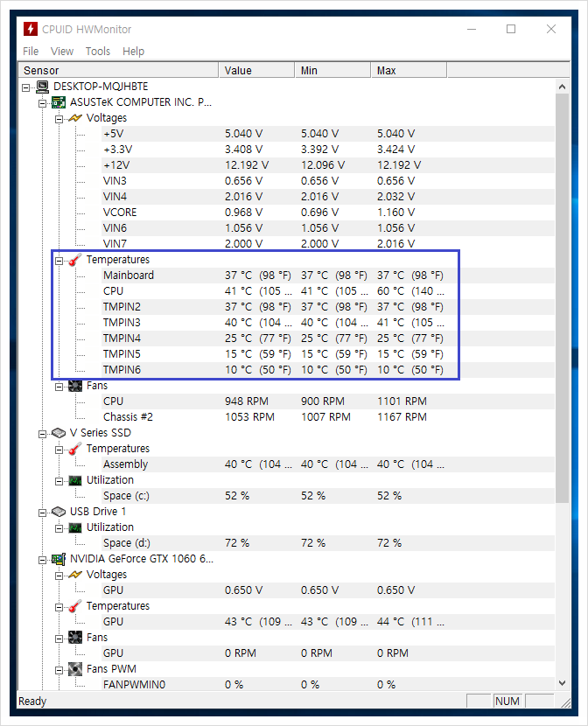This screenshot has width=588, height=726.
Task: Collapse the ASUSTeK Fans group
Action: 59,387
